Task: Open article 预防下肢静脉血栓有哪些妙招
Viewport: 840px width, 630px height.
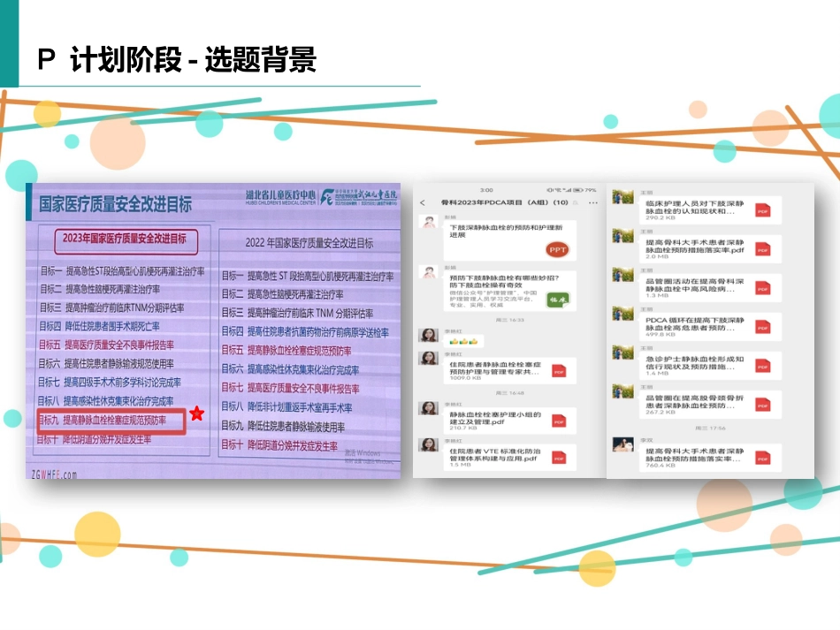Action: coord(510,292)
